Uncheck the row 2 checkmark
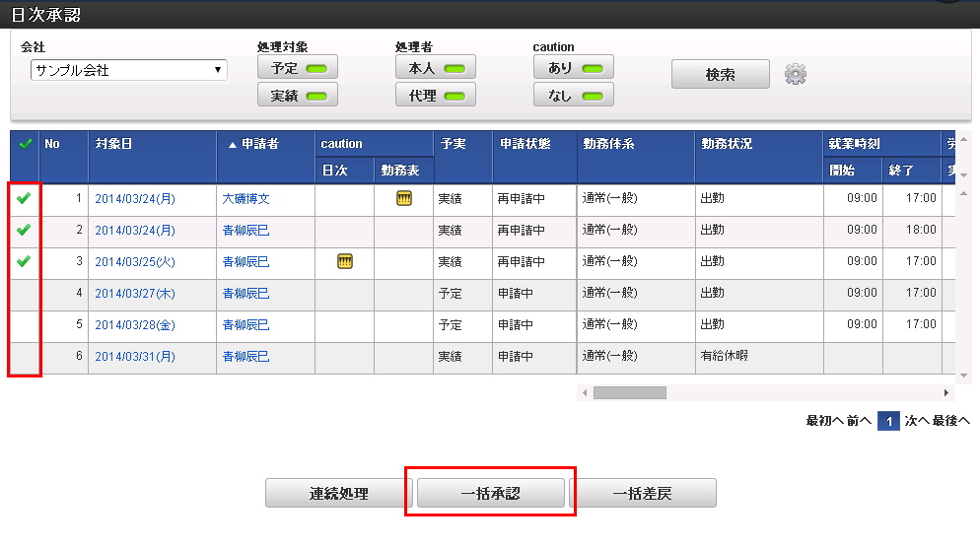Viewport: 980px width, 550px height. coord(24,230)
